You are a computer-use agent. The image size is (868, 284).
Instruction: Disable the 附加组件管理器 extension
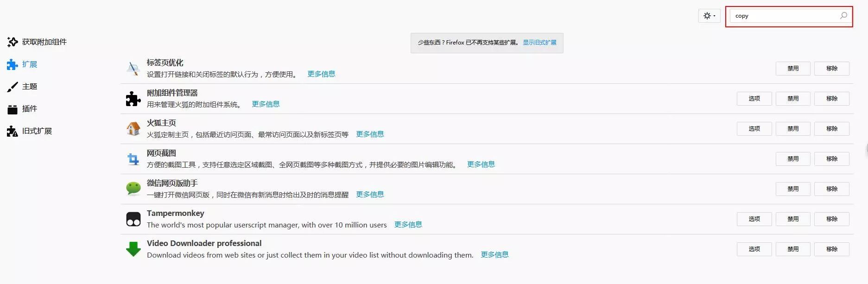click(793, 99)
